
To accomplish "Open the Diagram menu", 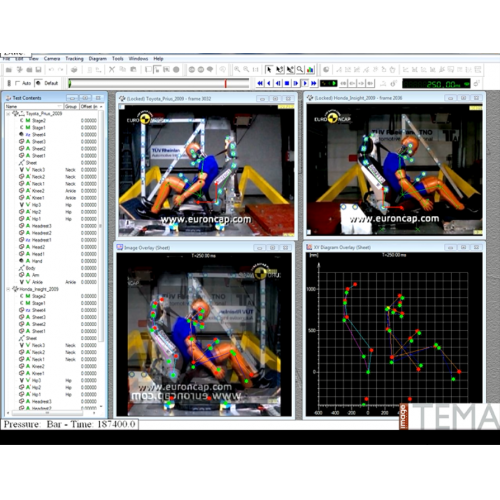I will coord(98,59).
